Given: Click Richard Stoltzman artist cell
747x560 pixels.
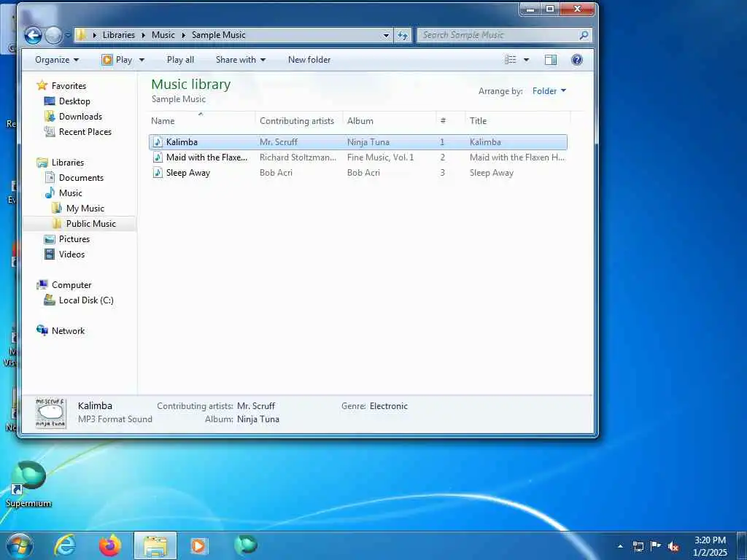Looking at the screenshot, I should (298, 157).
